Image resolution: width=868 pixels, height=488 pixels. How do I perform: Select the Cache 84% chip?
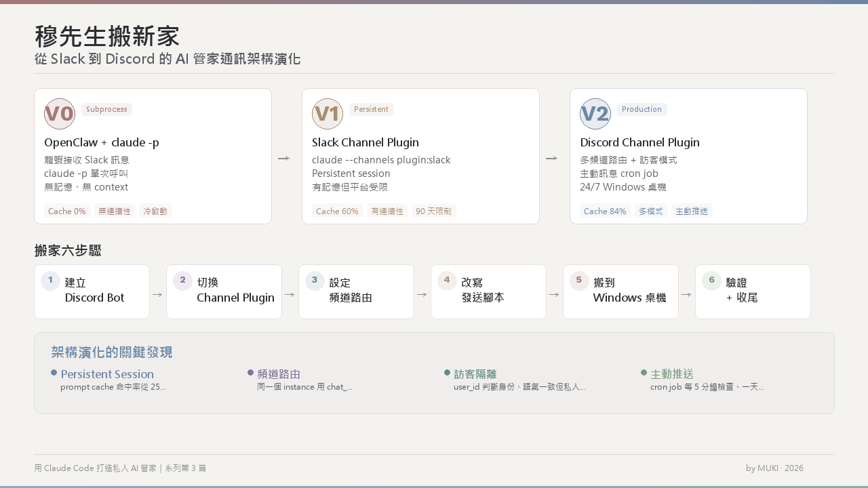point(605,211)
